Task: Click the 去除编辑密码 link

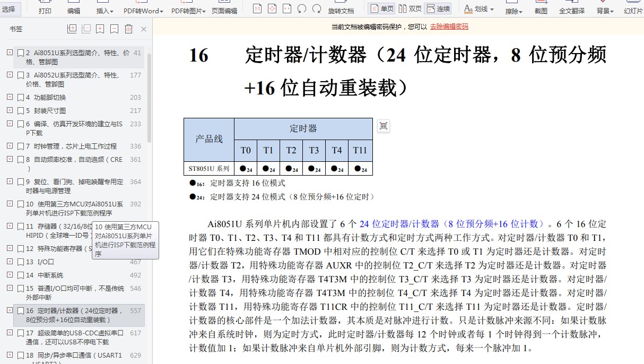Action: point(449,27)
